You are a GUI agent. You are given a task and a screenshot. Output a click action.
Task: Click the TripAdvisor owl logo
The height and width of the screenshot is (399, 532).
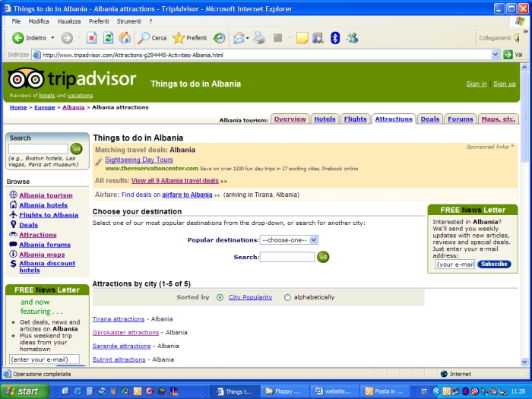[x=26, y=78]
